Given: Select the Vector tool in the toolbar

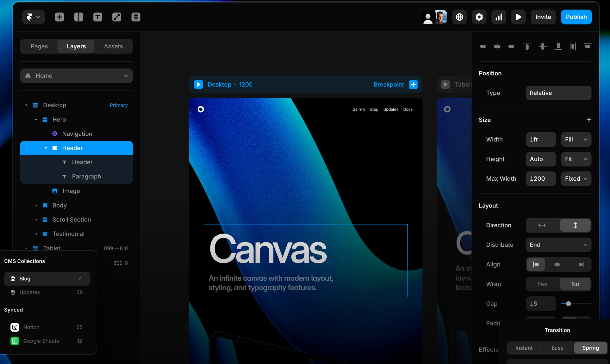Looking at the screenshot, I should coord(117,17).
